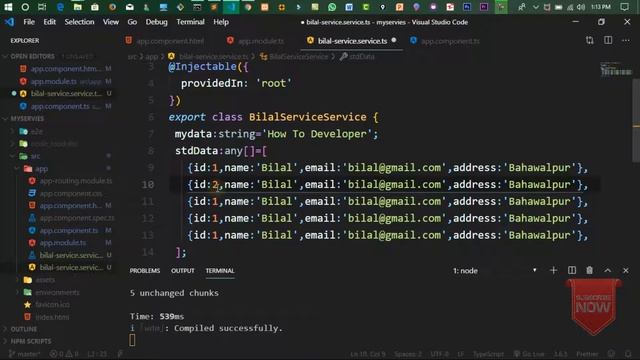This screenshot has height=360, width=640.
Task: Open the Windows Start menu
Action: click(x=8, y=7)
